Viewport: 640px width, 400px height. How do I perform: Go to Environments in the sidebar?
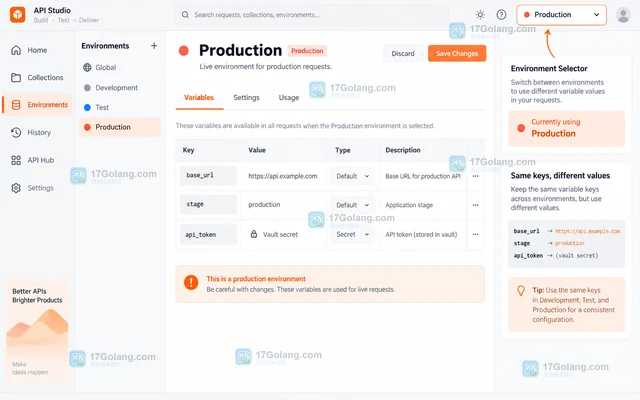tap(37, 105)
